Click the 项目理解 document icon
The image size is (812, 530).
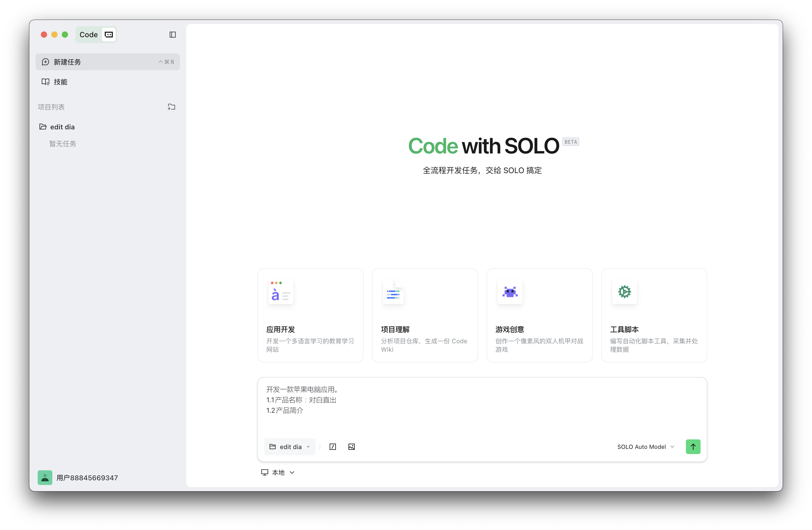393,292
